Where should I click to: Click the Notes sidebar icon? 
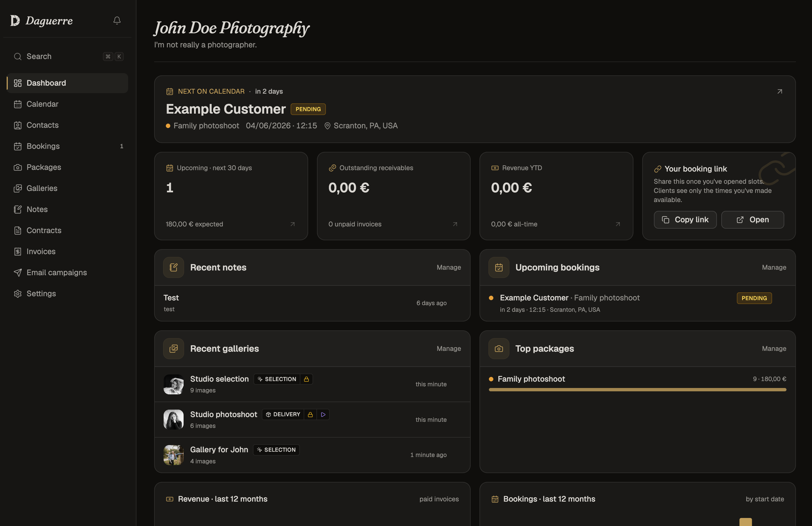pos(18,209)
